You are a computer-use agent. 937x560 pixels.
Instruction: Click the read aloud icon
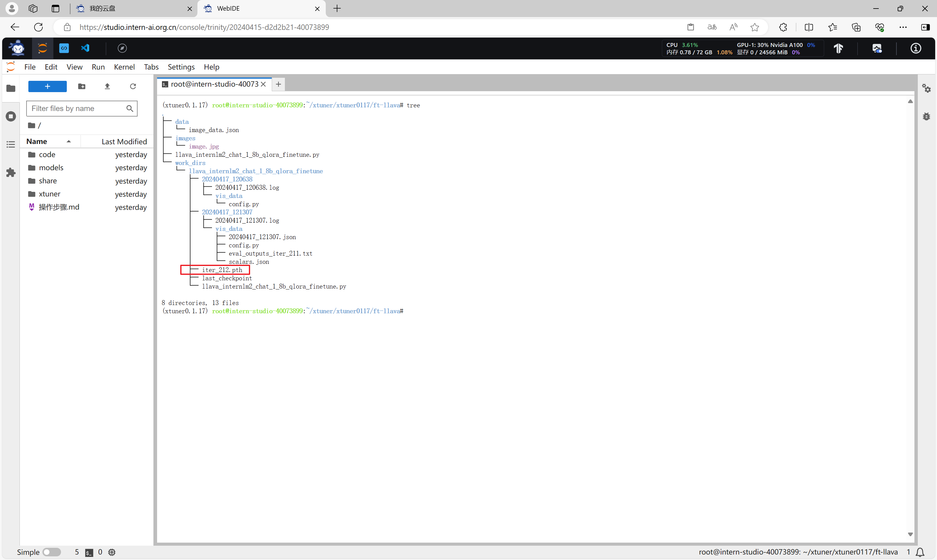coord(733,27)
